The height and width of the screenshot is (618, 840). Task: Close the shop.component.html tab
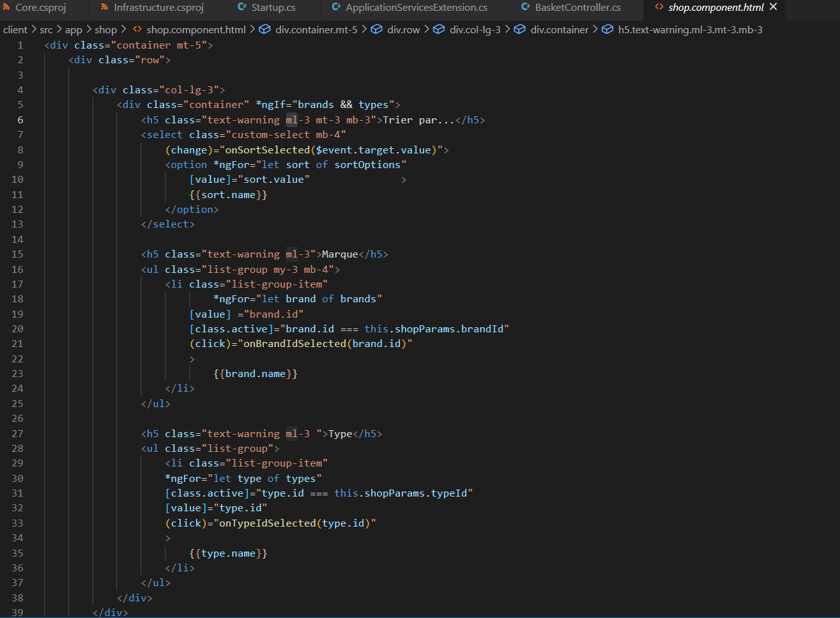[x=774, y=7]
